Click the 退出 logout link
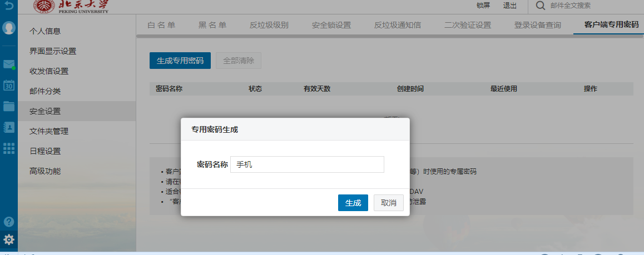The image size is (644, 255). point(509,6)
